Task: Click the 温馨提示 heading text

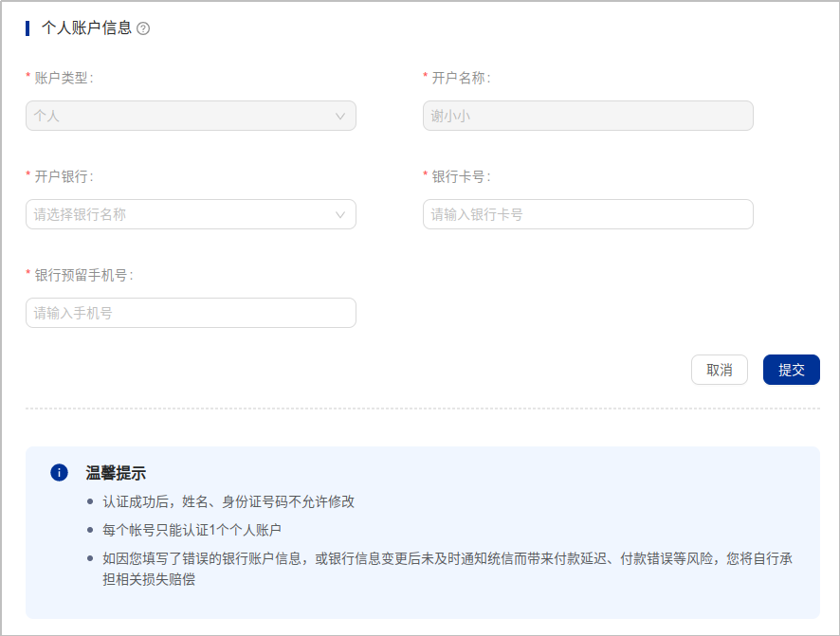Action: [116, 473]
